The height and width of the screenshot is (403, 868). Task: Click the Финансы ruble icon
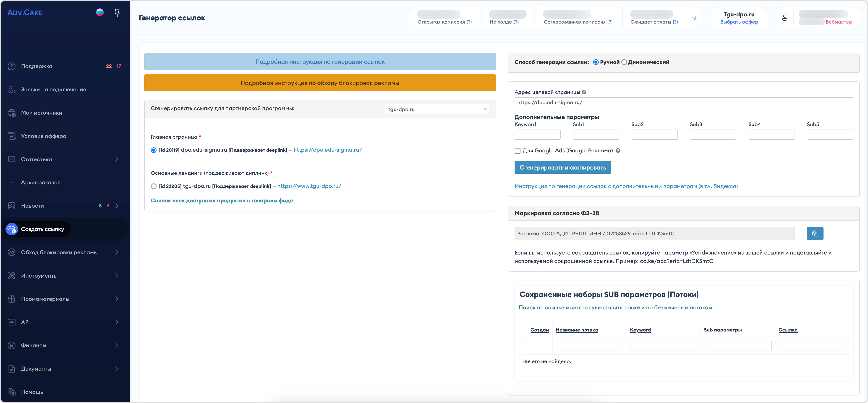point(12,345)
